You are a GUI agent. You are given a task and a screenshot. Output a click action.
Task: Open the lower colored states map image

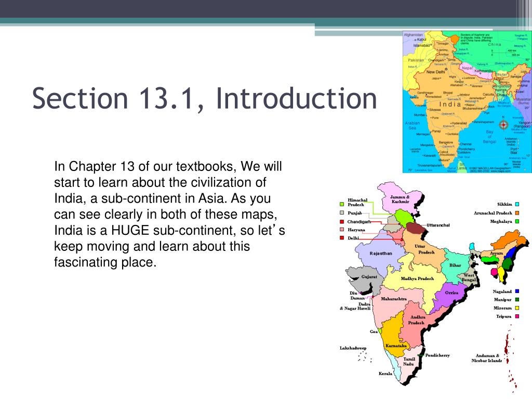[434, 287]
